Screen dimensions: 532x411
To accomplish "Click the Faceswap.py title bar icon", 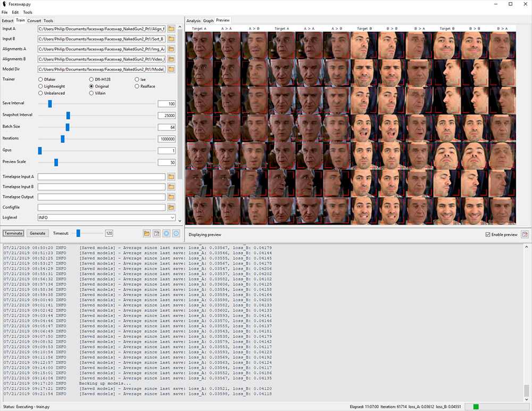I will [4, 4].
